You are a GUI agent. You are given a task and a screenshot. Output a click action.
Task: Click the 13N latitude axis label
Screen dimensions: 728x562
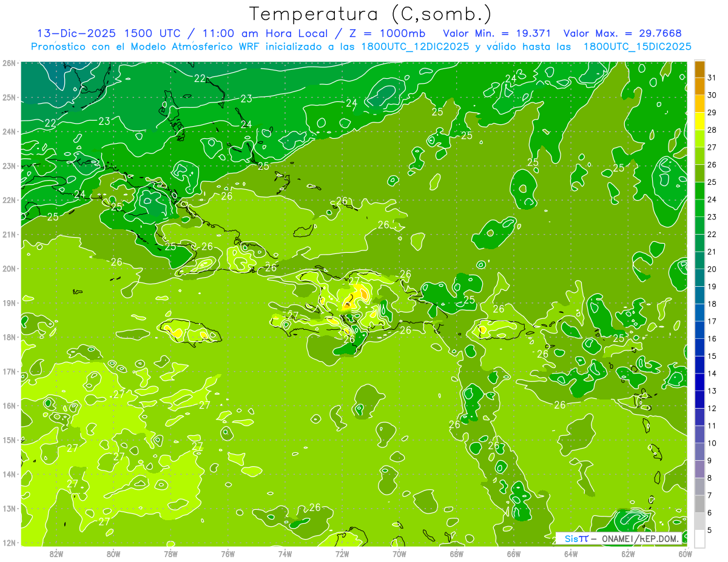[9, 508]
